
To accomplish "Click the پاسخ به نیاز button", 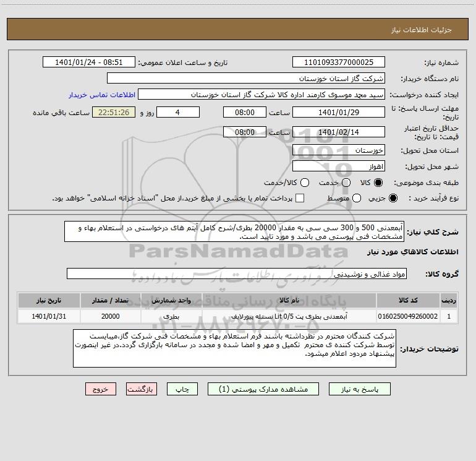I will click(x=360, y=389).
